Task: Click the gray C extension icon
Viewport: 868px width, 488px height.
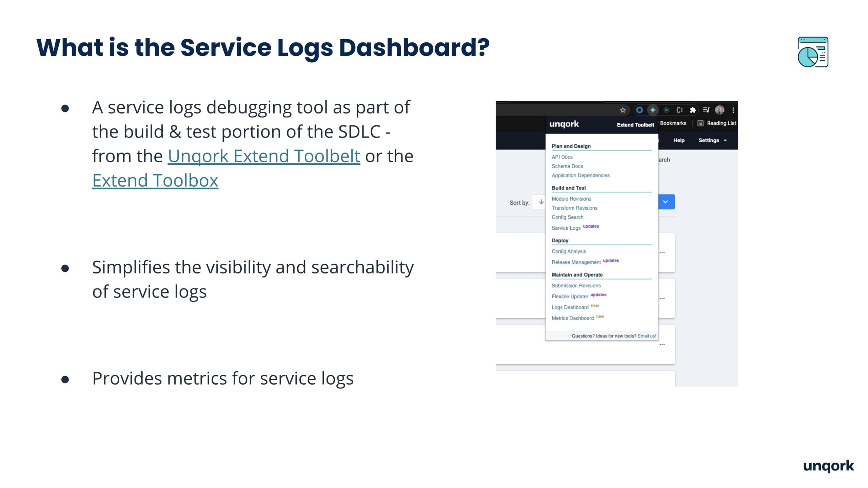Action: tap(679, 110)
